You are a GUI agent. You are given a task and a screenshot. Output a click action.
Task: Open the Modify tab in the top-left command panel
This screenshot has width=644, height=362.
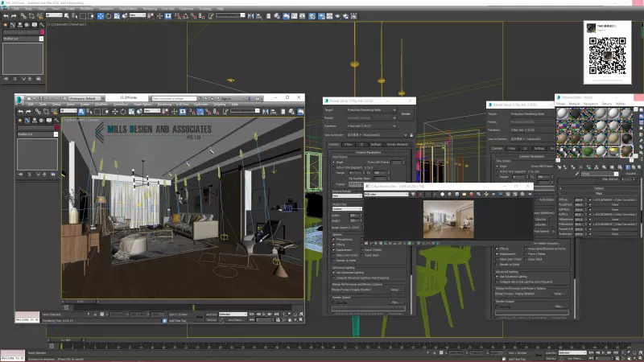(12, 25)
